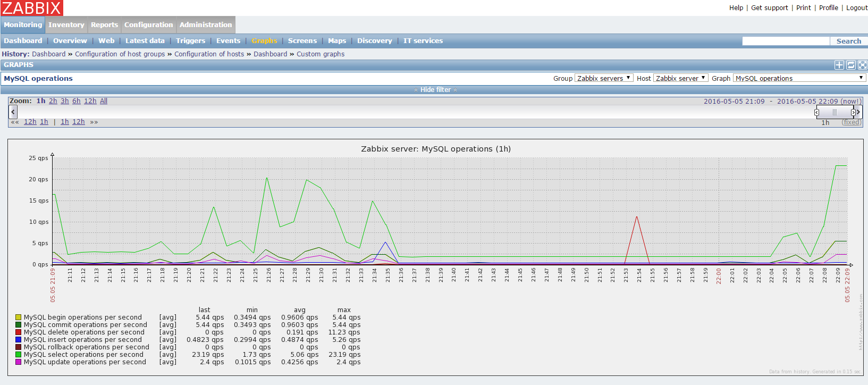Go to Screens submenu
Viewport: 868px width, 385px height.
[302, 41]
